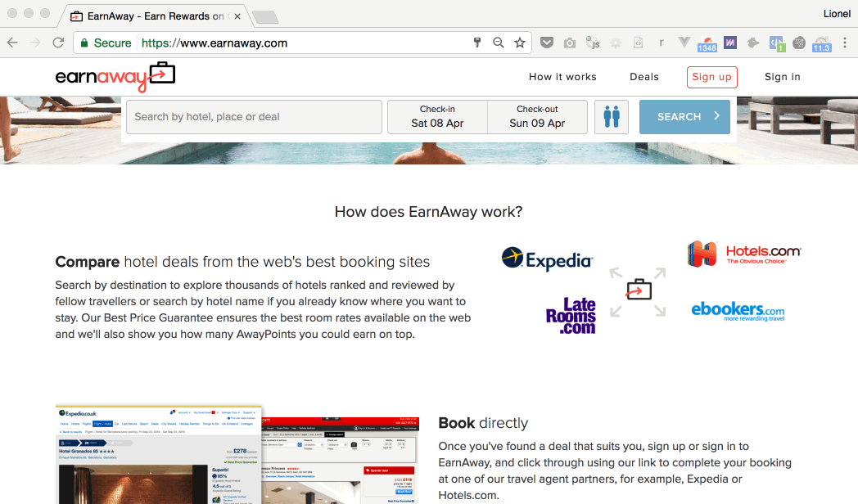Click the central suitcase arrows graphic

pyautogui.click(x=638, y=291)
